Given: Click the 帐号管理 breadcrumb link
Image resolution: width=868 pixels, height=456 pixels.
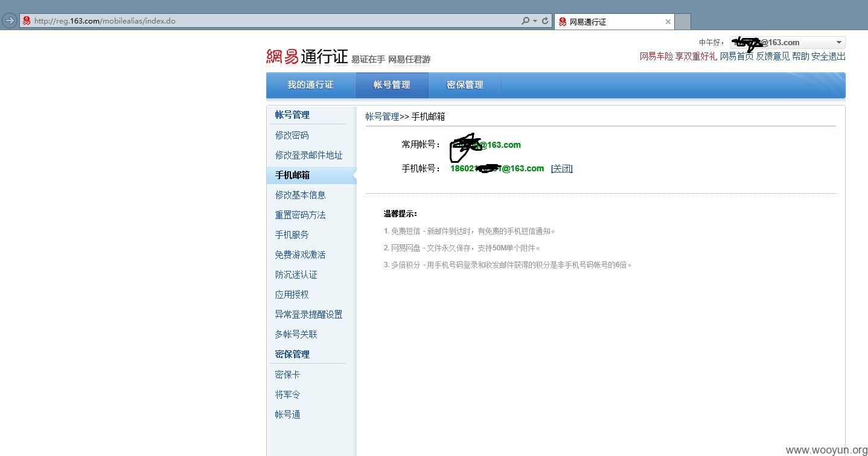Looking at the screenshot, I should point(382,116).
